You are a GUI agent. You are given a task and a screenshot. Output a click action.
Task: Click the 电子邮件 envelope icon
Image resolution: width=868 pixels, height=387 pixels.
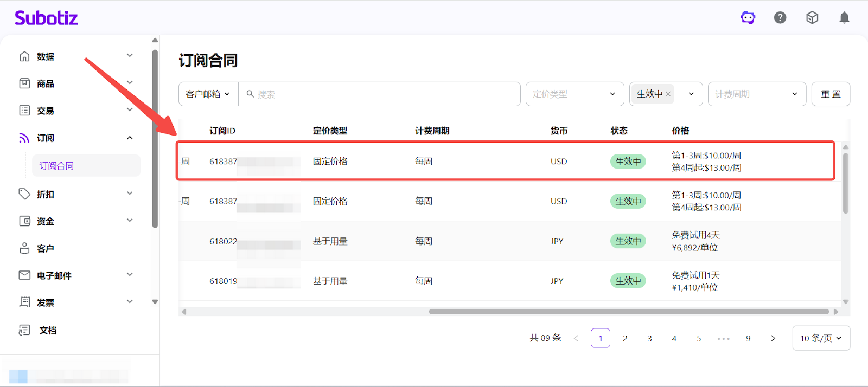click(x=24, y=275)
